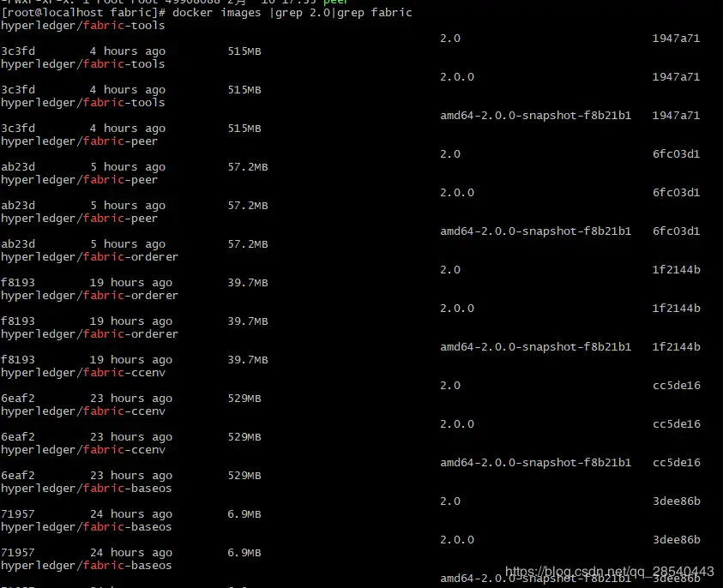The image size is (723, 588).
Task: Click the first "hyperledger/fabric-ccenv" repository line
Action: [83, 373]
